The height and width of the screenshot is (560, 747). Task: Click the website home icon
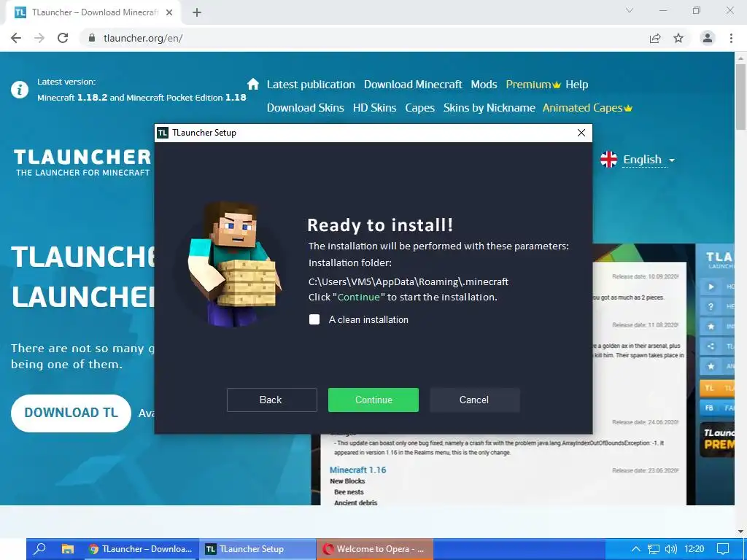pyautogui.click(x=253, y=85)
